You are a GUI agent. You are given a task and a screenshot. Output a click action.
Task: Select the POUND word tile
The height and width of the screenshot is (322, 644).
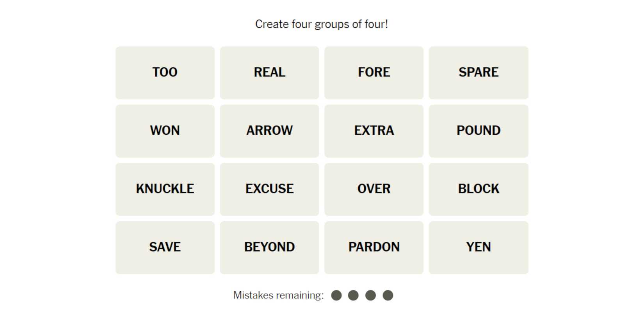[478, 131]
